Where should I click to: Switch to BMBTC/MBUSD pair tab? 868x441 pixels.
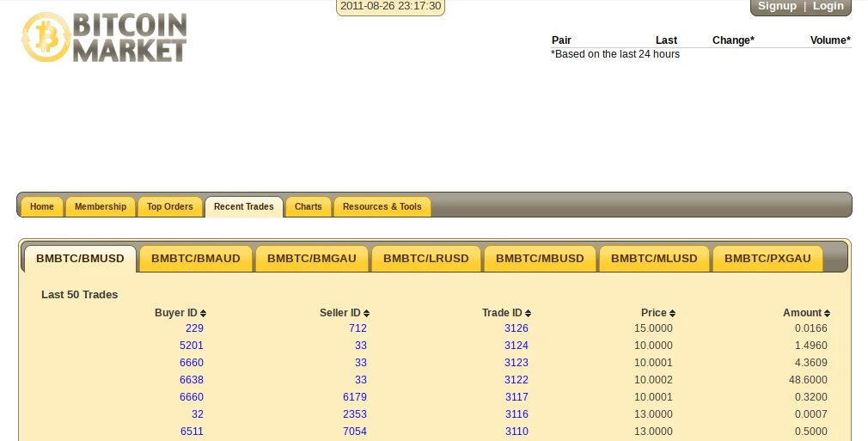click(540, 259)
